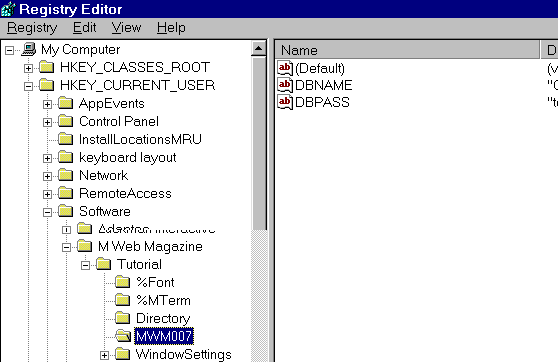Click the open MWM007 folder icon
The image size is (558, 362).
(x=123, y=336)
